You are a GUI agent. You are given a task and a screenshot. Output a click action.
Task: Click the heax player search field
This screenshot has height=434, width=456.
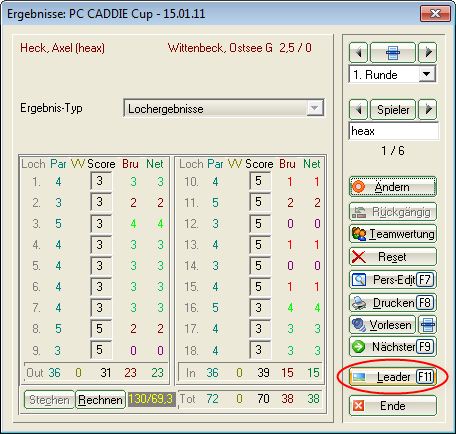(x=393, y=131)
